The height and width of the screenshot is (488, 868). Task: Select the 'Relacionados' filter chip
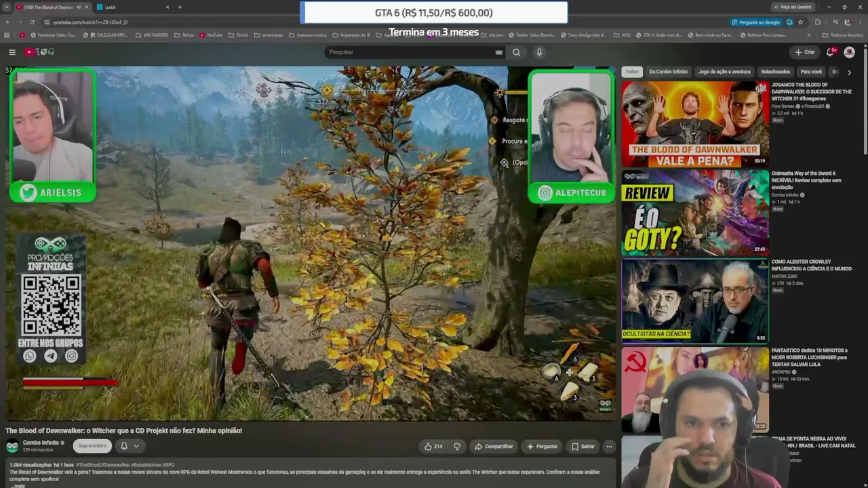[x=775, y=72]
